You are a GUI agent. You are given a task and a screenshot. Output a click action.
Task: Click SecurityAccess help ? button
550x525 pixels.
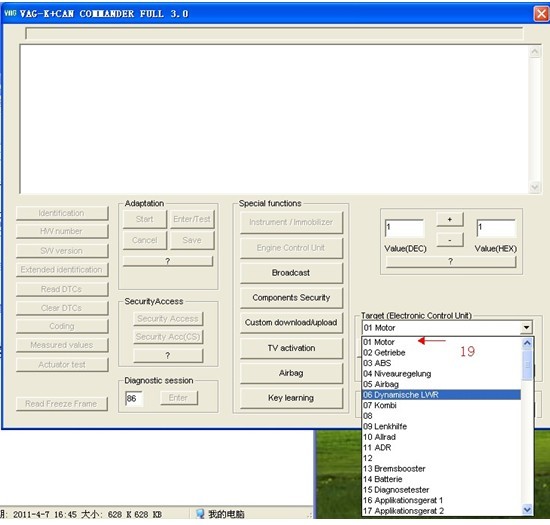(x=168, y=356)
